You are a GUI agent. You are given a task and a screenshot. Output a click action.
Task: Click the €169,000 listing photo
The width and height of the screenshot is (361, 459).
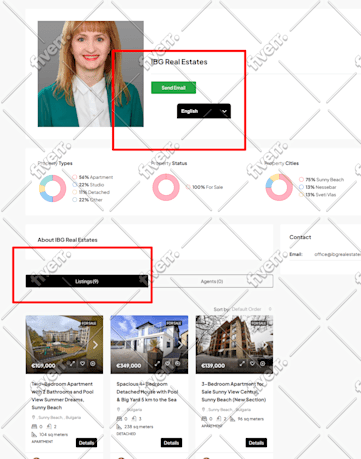[64, 344]
